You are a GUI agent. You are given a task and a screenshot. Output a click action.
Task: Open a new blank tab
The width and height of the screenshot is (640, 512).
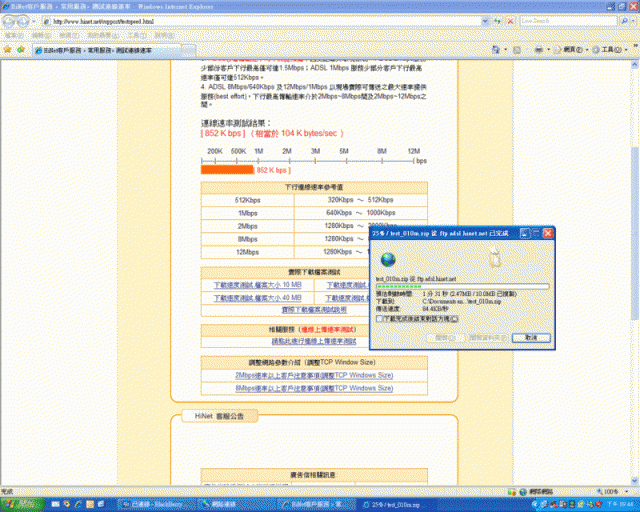[x=188, y=50]
